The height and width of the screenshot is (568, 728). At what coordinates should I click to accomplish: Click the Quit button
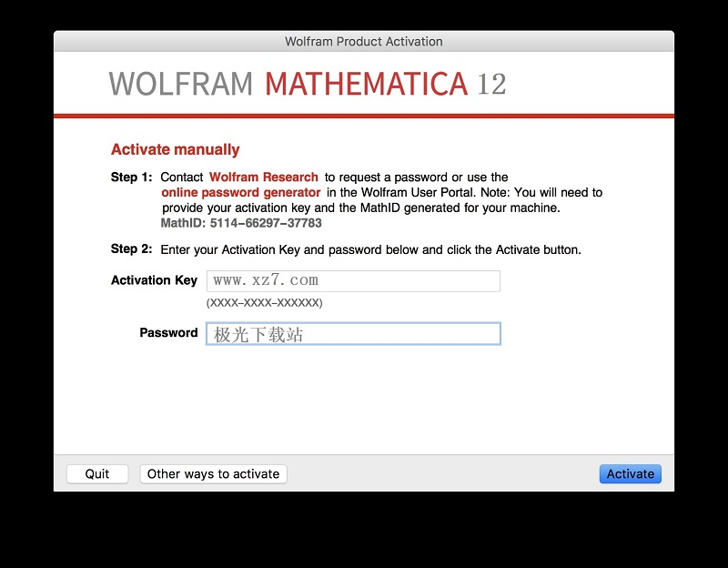coord(97,473)
